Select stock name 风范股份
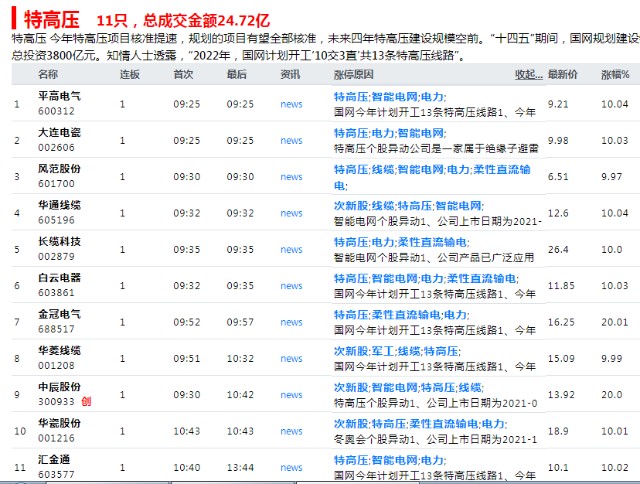 click(59, 169)
